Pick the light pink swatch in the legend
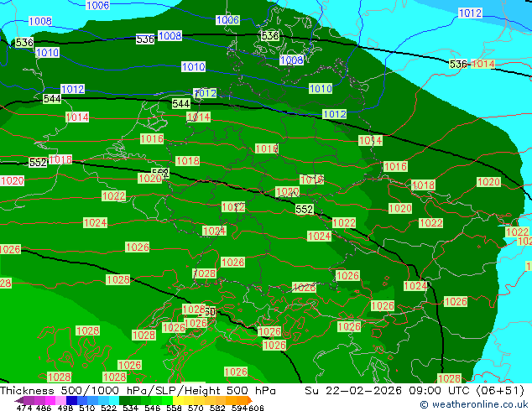532x411 pixels. point(60,400)
